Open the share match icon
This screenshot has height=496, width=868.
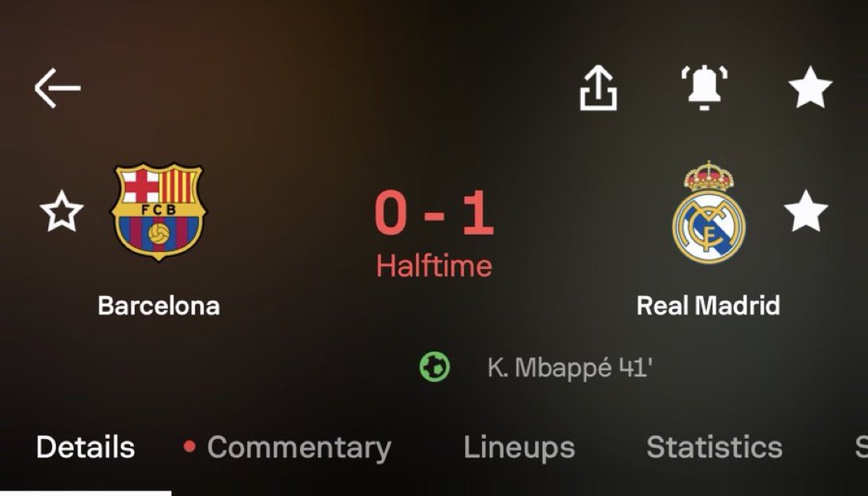598,88
